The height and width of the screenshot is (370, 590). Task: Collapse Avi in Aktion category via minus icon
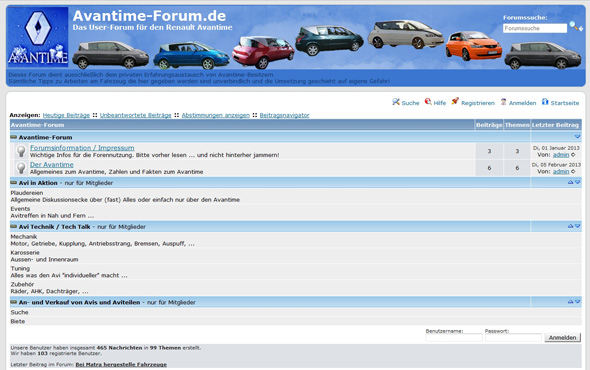(14, 183)
